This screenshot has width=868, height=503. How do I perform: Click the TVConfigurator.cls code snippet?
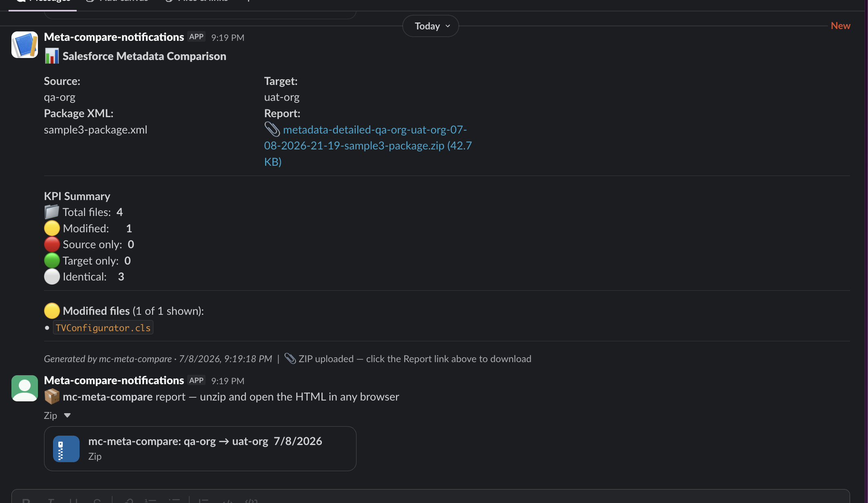103,328
